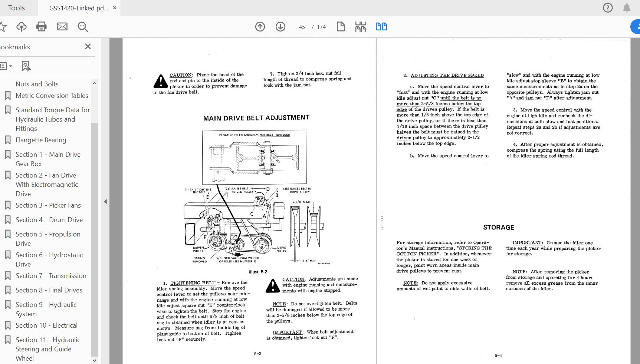Viewport: 640px width, 364px height.
Task: Switch to the Tools tab
Action: [17, 8]
